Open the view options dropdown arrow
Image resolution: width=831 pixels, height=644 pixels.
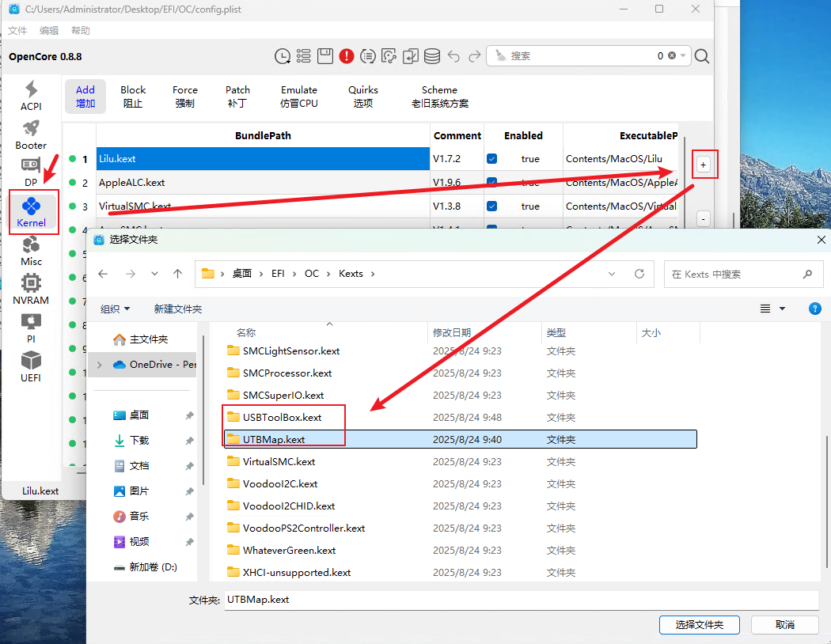pos(783,309)
